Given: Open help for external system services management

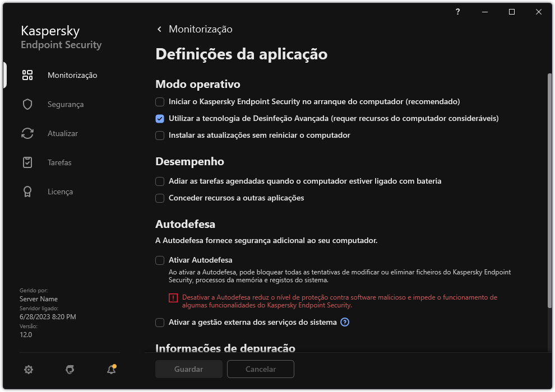Looking at the screenshot, I should [x=345, y=322].
